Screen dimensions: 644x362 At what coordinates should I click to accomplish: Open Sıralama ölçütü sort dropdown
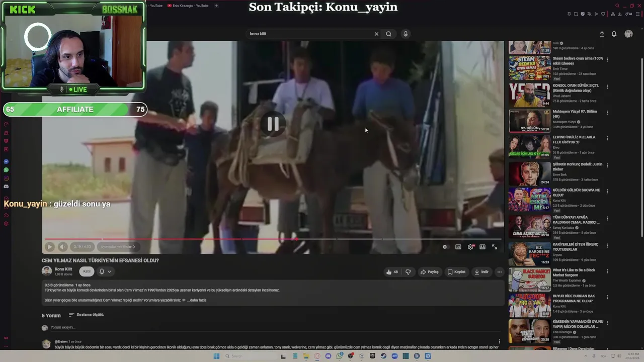click(87, 315)
